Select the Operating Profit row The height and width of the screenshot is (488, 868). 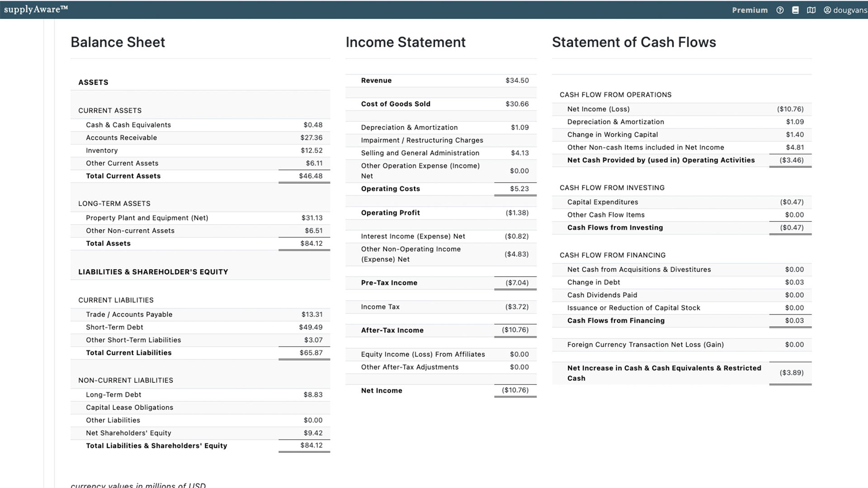coord(390,213)
